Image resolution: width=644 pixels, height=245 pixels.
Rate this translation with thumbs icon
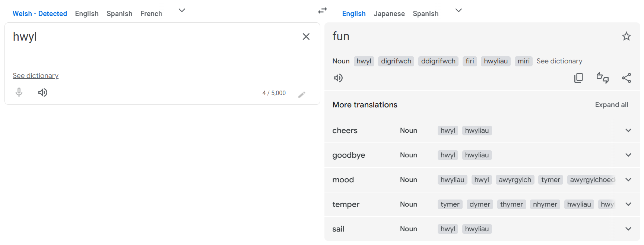602,78
